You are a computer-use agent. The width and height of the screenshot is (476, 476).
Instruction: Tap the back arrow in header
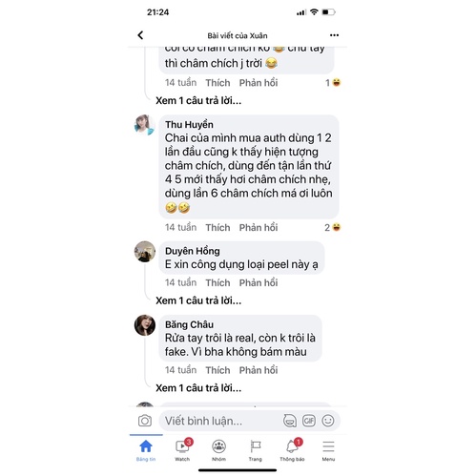pos(140,35)
